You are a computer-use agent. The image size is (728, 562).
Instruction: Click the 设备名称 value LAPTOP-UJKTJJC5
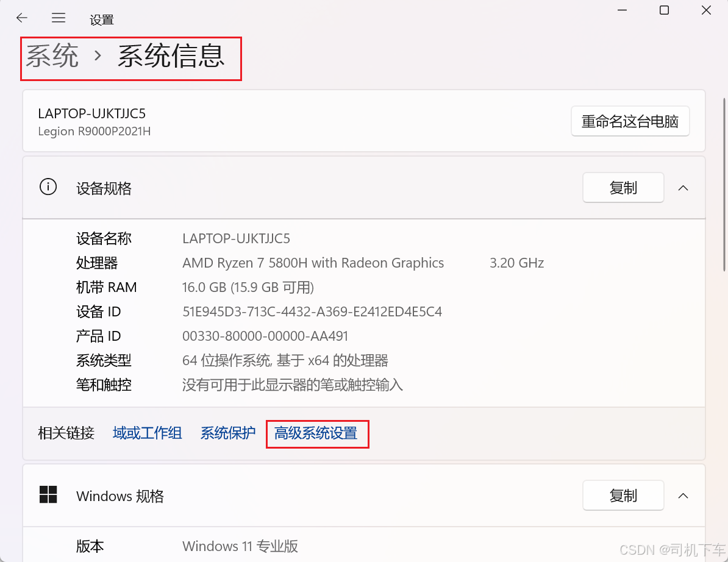point(236,238)
